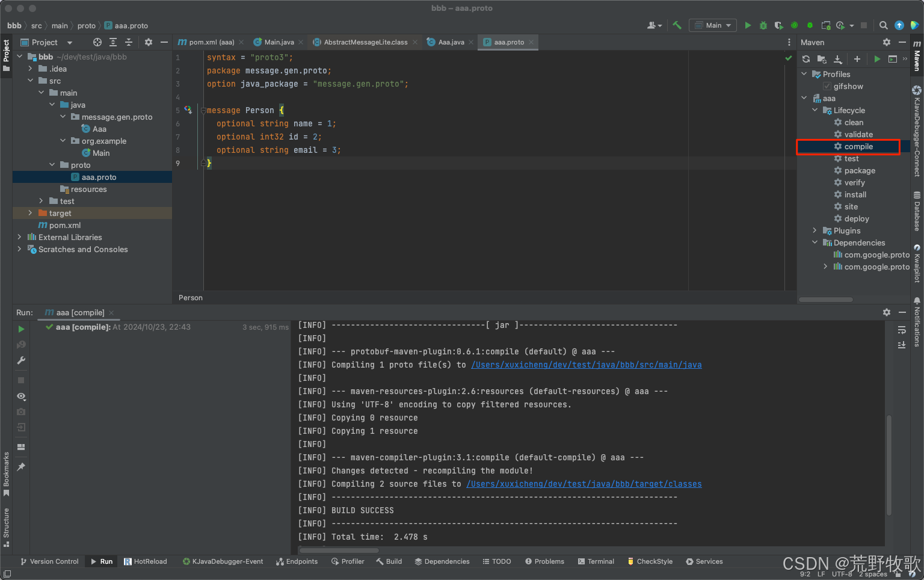Click the Run console horizontal scrollbar
924x580 pixels.
339,550
